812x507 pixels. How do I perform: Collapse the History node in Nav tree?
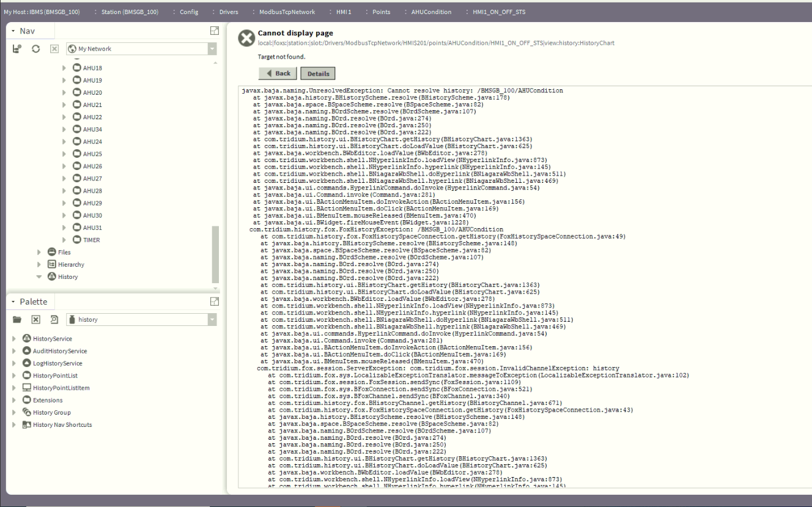coord(40,277)
